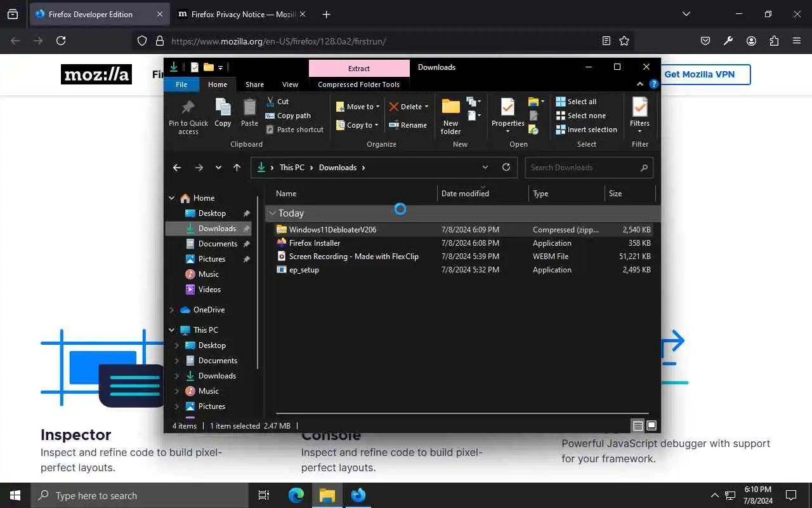Open the Delete dropdown in Organize
Screen dimensions: 812x508
point(409,107)
